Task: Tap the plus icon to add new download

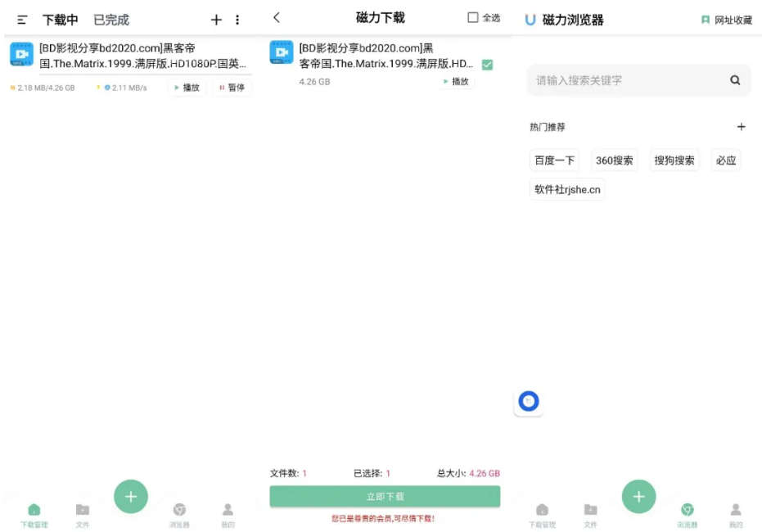Action: [215, 18]
